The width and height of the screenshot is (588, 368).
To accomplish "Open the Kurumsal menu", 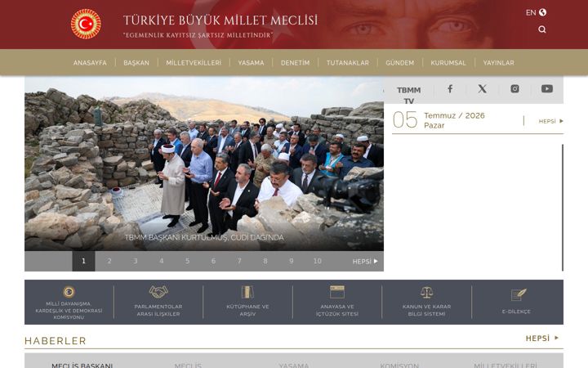I will (x=448, y=63).
